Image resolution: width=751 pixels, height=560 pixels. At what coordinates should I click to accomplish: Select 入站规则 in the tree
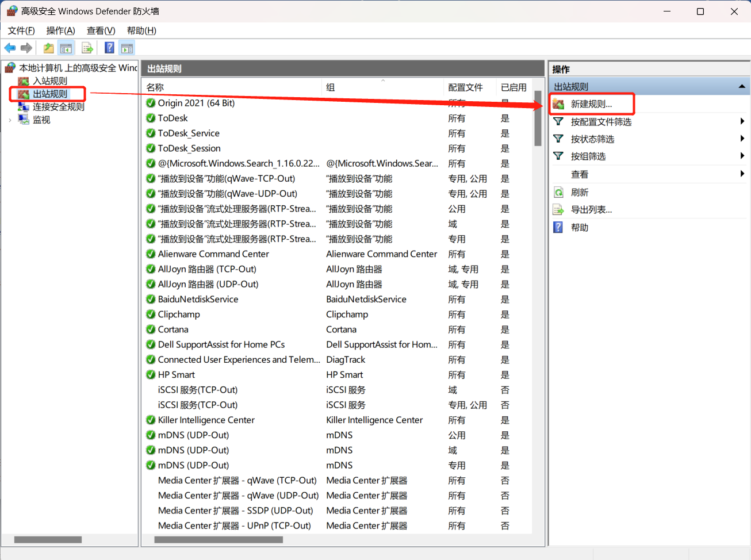tap(50, 81)
